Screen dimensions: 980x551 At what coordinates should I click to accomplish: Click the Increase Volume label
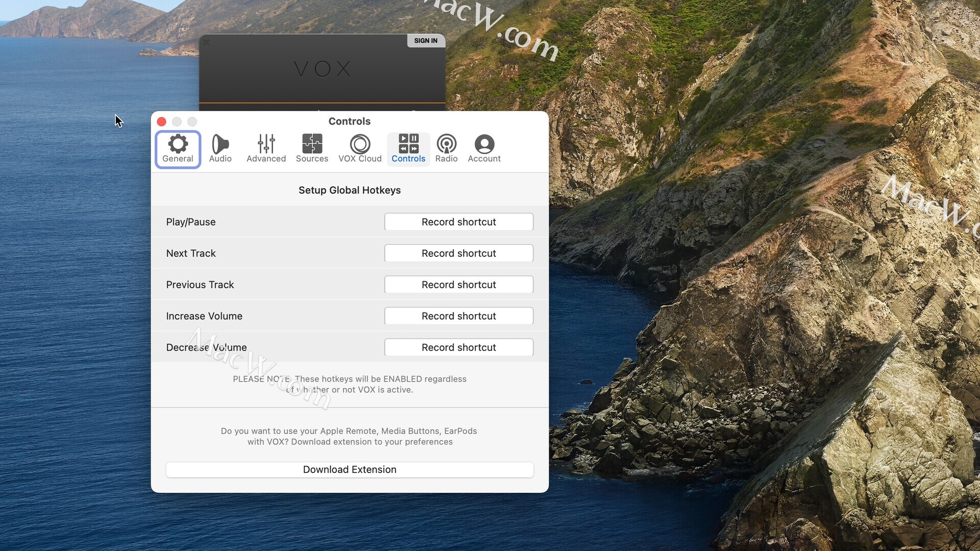(204, 316)
